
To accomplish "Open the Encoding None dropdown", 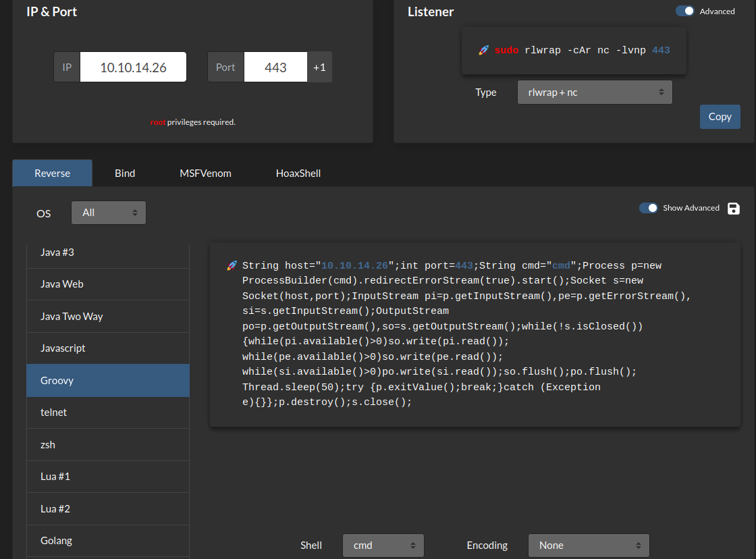I will (589, 545).
